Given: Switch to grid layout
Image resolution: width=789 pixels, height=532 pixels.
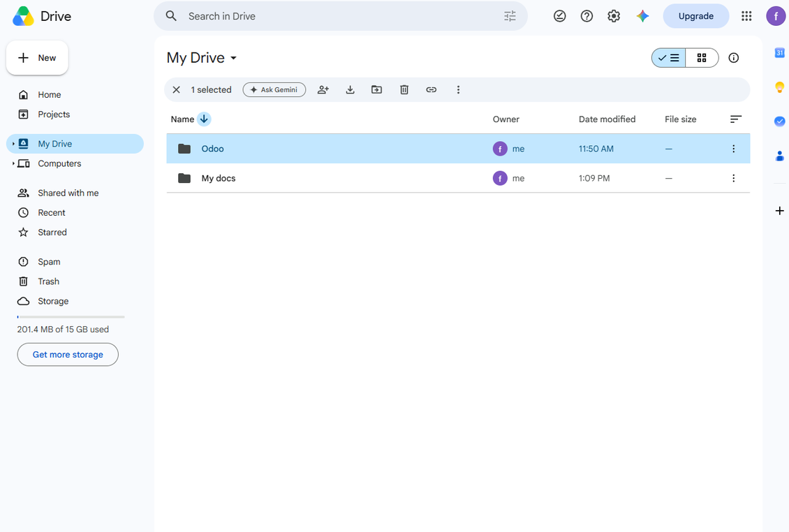Looking at the screenshot, I should [x=702, y=58].
